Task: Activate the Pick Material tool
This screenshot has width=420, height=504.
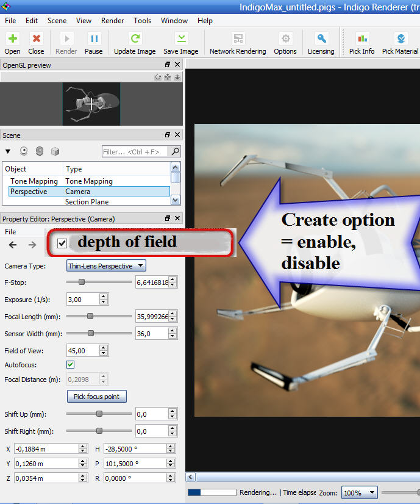Action: coord(400,38)
